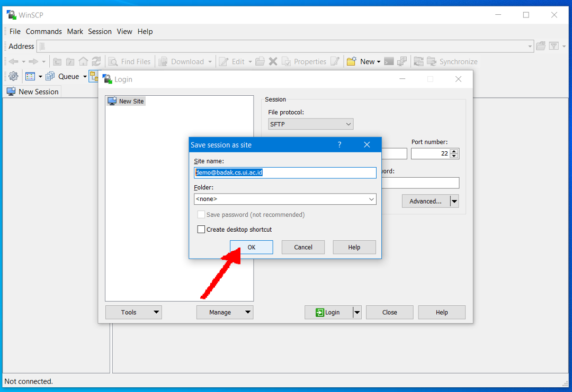572x392 pixels.
Task: Open the File protocol SFTP dropdown
Action: pyautogui.click(x=310, y=124)
